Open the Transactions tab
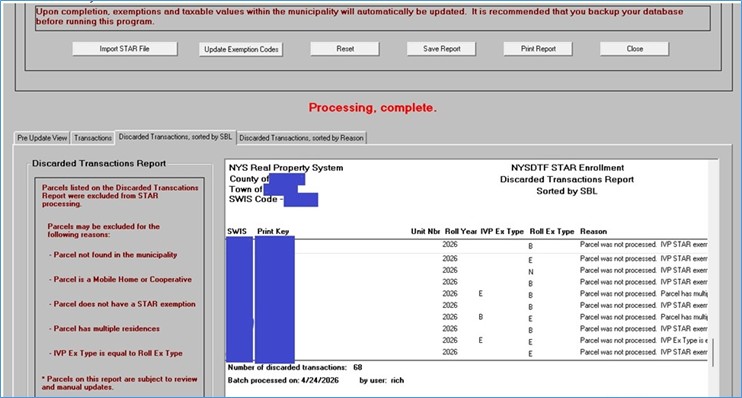Viewport: 742px width, 398px height. click(x=93, y=138)
